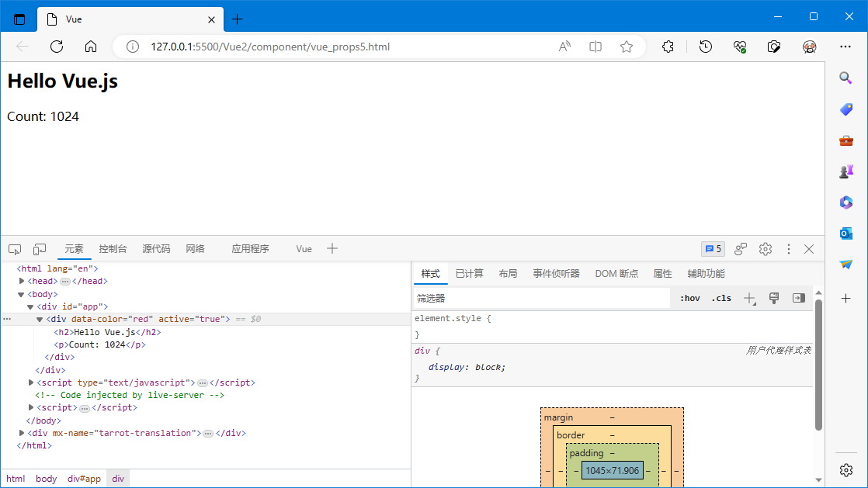Click the browser back arrow

pos(23,47)
